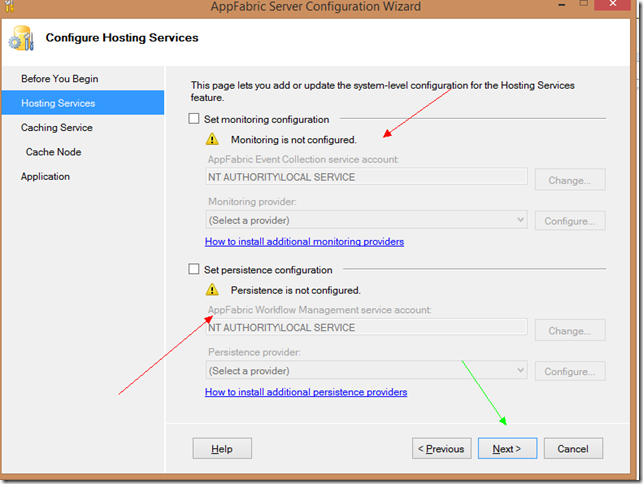This screenshot has height=484, width=643.
Task: Open How to install additional monitoring providers link
Action: (x=304, y=242)
